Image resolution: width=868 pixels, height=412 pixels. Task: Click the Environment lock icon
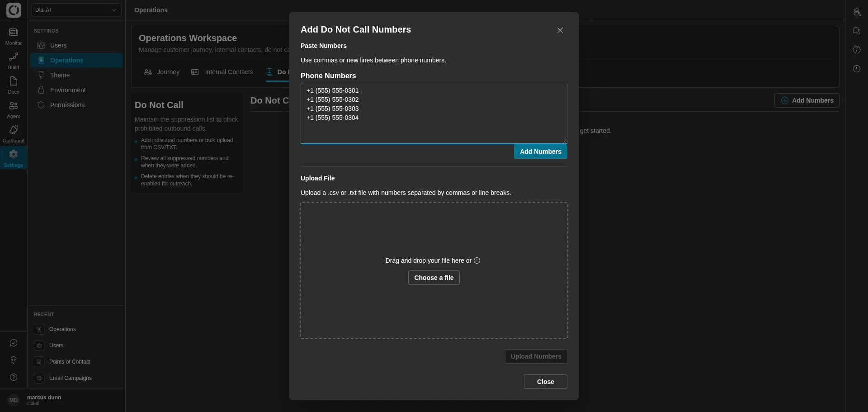[x=41, y=90]
